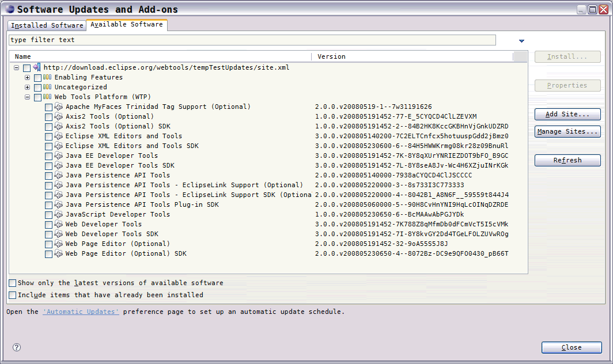Click the category icon next to Uncategorized
The image size is (613, 364).
48,87
